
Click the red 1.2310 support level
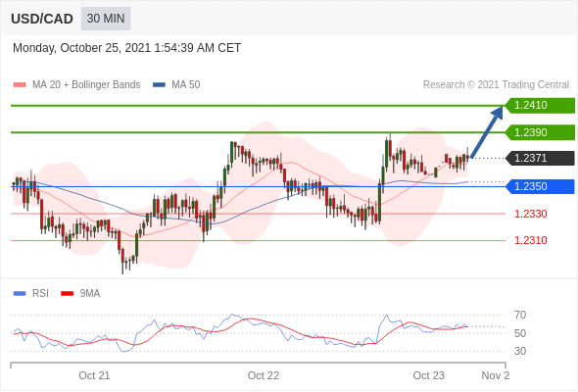tap(530, 240)
